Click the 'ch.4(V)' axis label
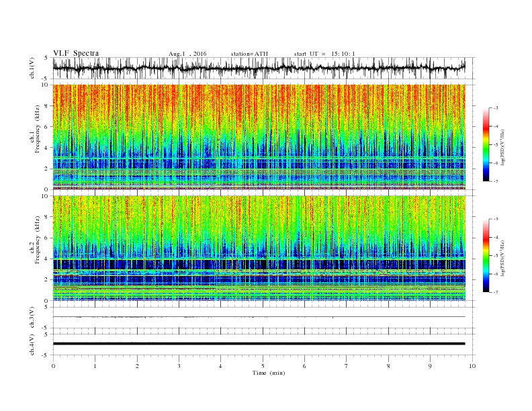 tap(32, 345)
